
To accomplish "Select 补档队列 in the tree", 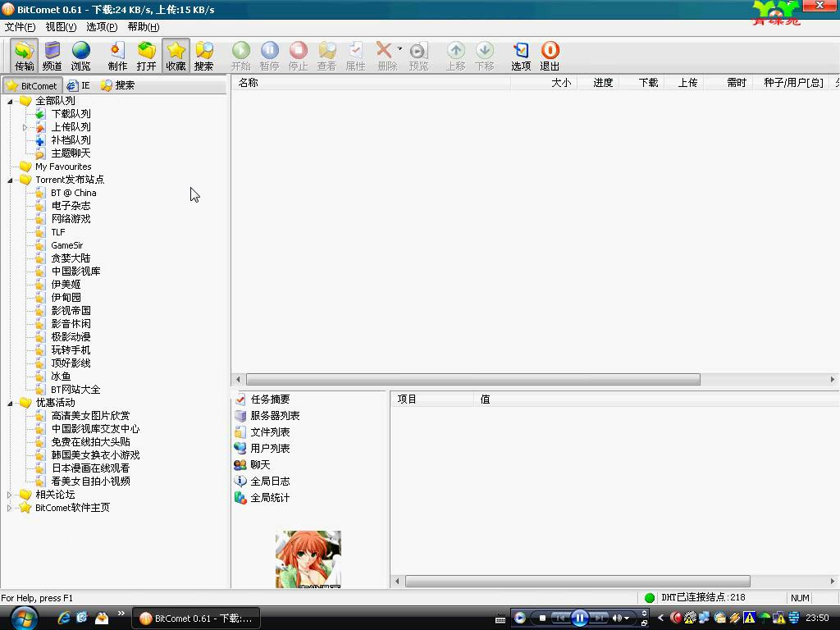I will click(71, 139).
